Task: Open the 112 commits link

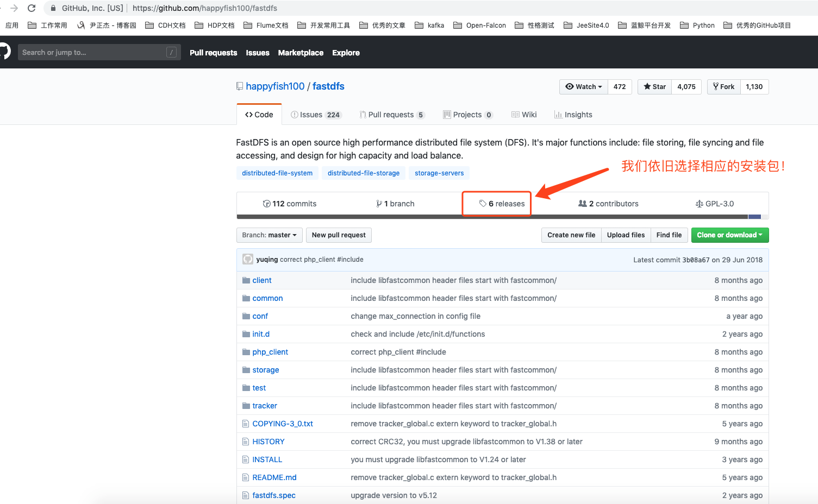Action: 289,204
